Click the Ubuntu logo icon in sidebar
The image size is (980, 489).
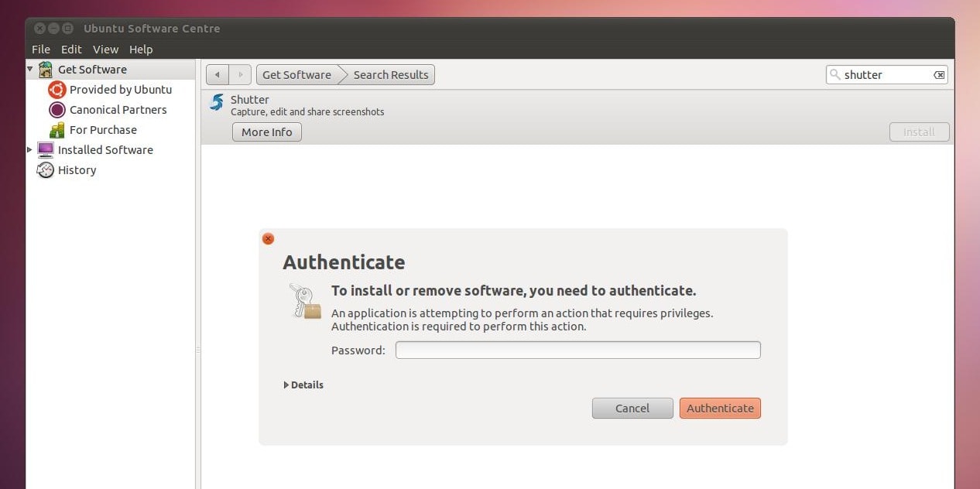tap(57, 90)
